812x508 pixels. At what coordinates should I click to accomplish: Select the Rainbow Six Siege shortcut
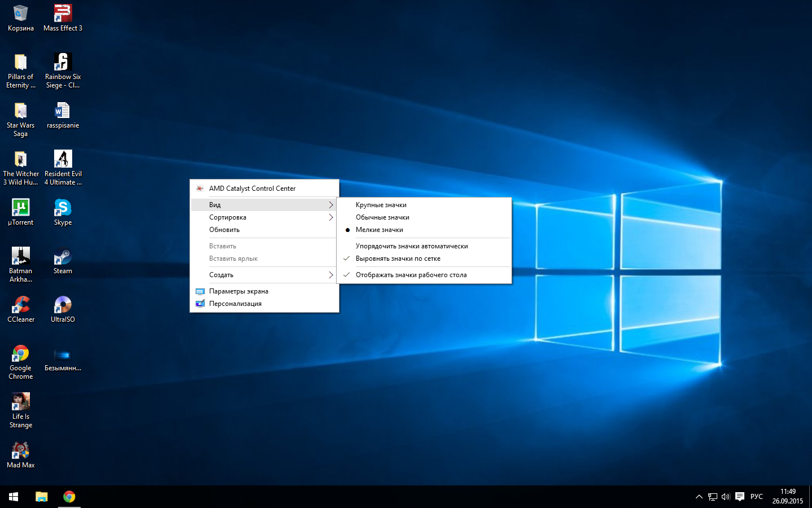[63, 71]
